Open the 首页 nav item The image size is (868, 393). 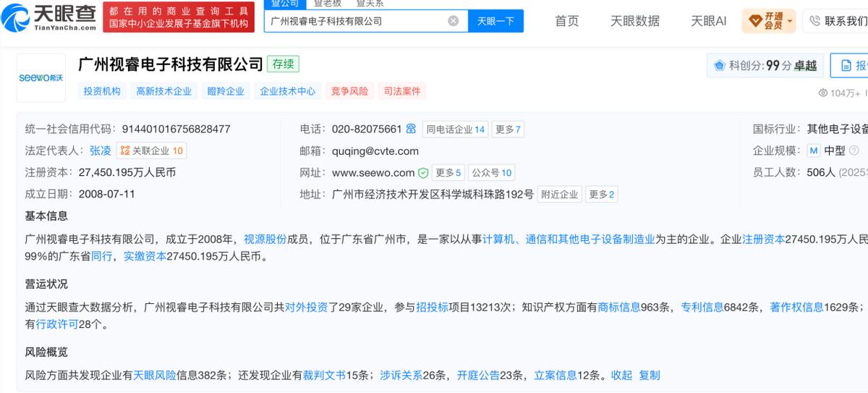tap(567, 21)
